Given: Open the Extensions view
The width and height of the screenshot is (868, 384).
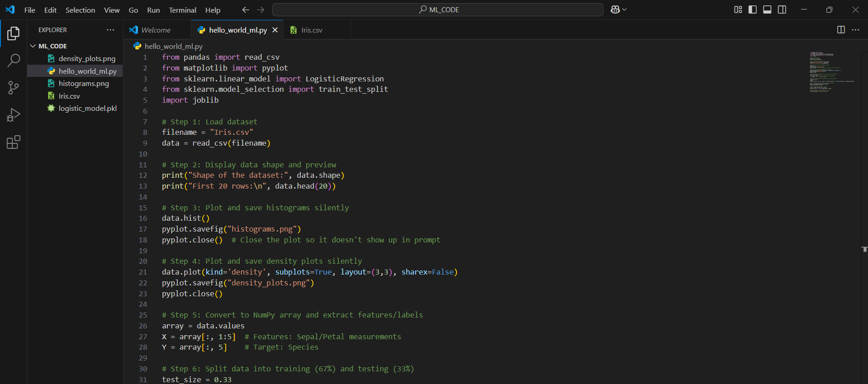Looking at the screenshot, I should click(14, 142).
